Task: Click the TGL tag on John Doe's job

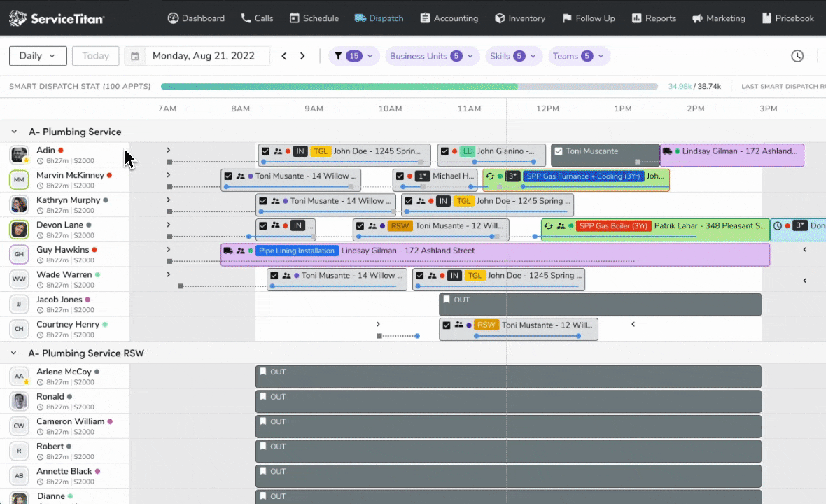Action: pyautogui.click(x=322, y=150)
